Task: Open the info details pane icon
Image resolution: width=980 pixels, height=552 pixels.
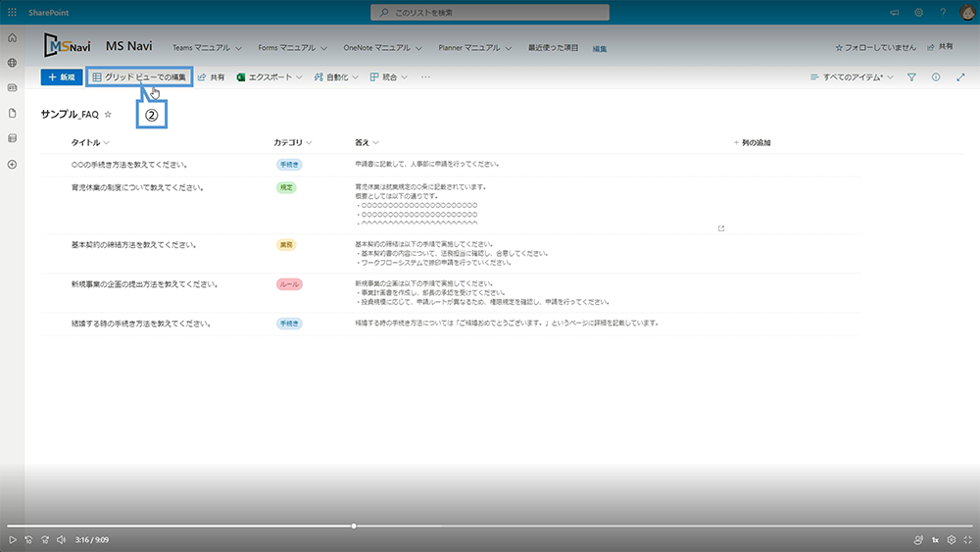Action: pyautogui.click(x=936, y=76)
